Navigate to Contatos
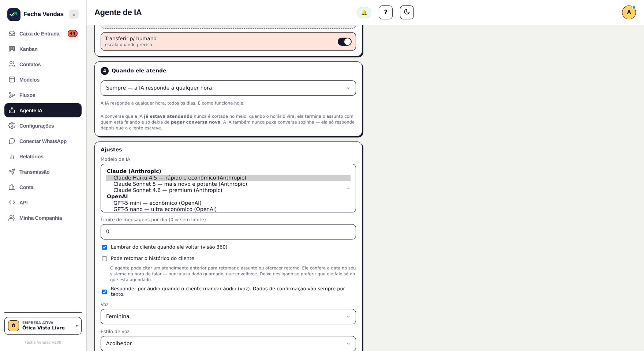The height and width of the screenshot is (351, 644). tap(43, 64)
